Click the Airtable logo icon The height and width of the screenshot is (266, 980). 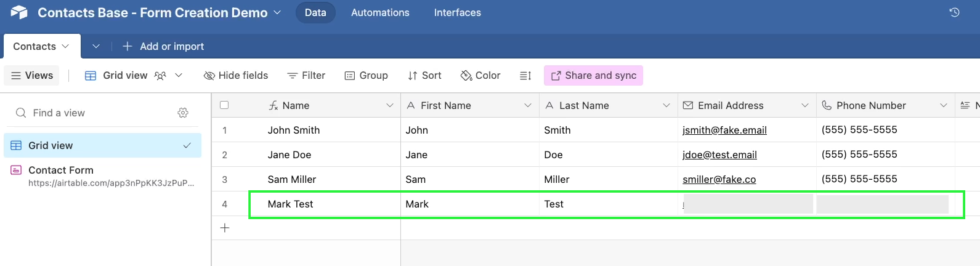coord(19,12)
